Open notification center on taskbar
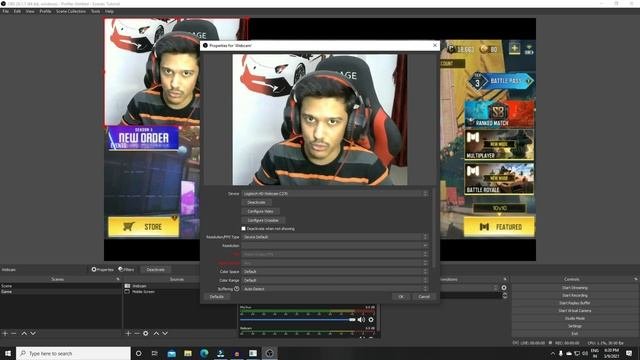This screenshot has width=640, height=360. (629, 353)
